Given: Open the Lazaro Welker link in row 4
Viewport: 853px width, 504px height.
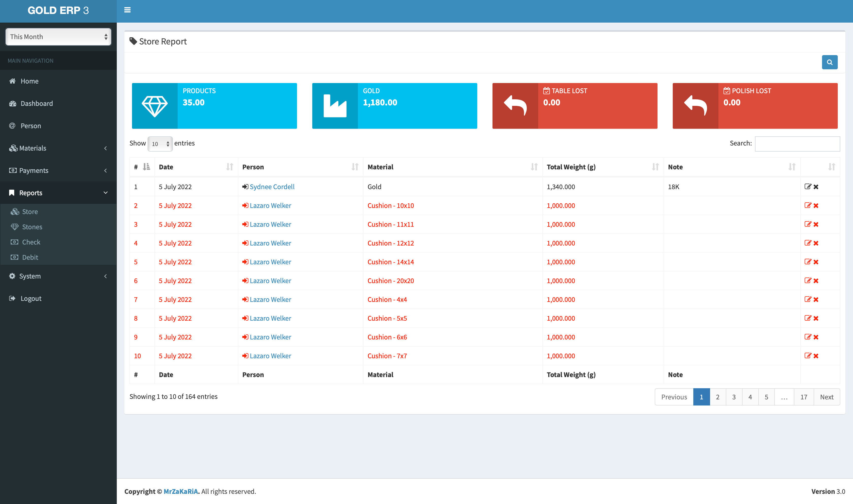Looking at the screenshot, I should (x=270, y=243).
